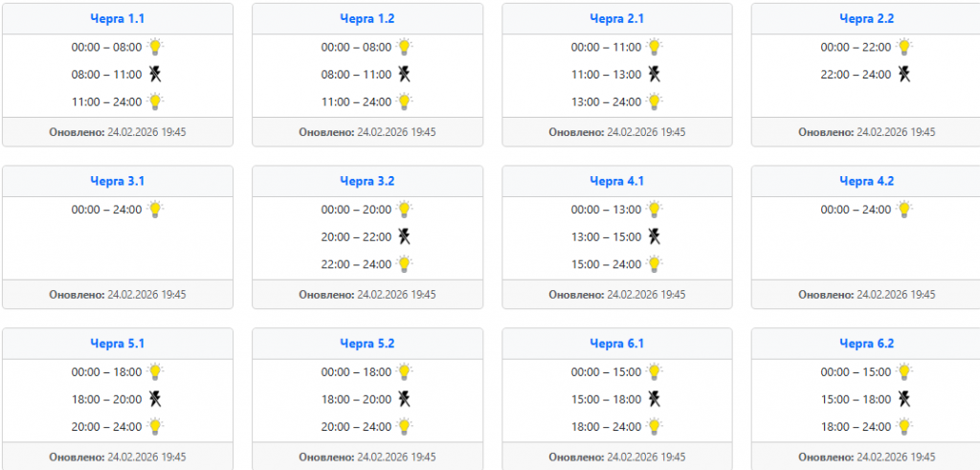Viewport: 980px width, 470px height.
Task: Click the power-off icon for Черга 1.1 08:00–11:00
Action: [155, 74]
